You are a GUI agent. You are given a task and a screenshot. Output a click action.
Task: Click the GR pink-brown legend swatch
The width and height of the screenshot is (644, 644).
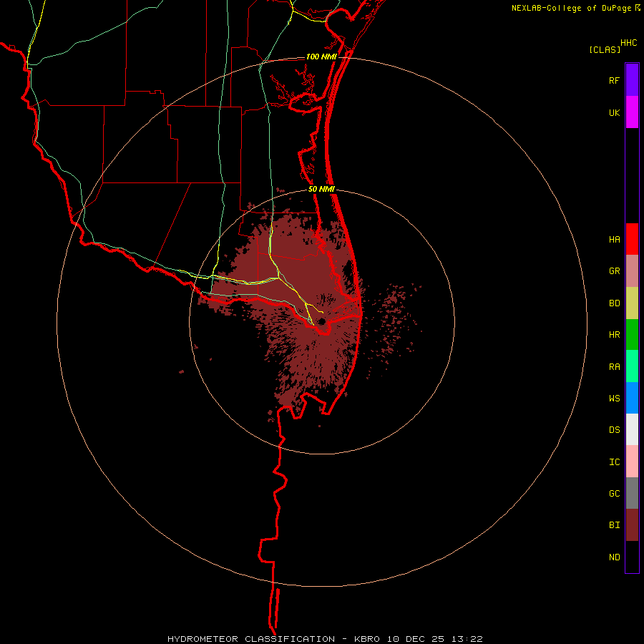[632, 271]
